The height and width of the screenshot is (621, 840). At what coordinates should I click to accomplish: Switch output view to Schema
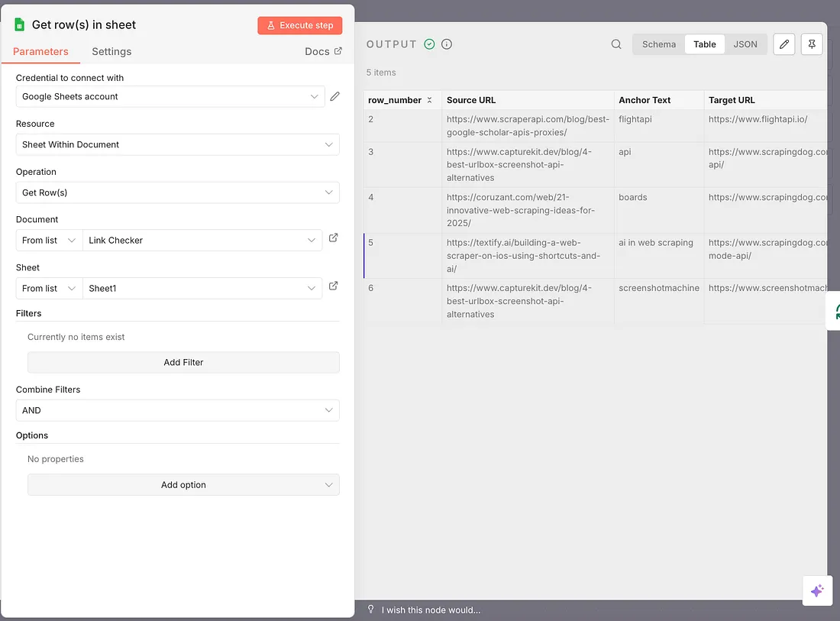click(658, 44)
